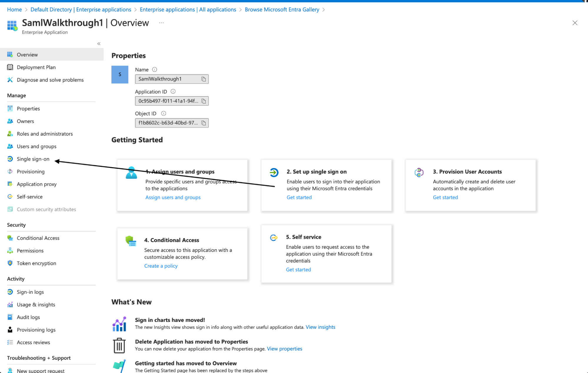The width and height of the screenshot is (588, 373).
Task: Click the Application ID text field
Action: pos(172,101)
